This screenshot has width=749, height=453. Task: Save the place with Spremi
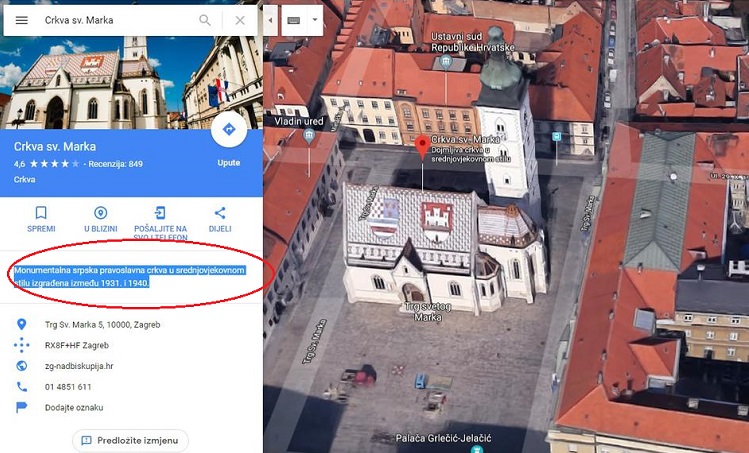click(x=41, y=219)
